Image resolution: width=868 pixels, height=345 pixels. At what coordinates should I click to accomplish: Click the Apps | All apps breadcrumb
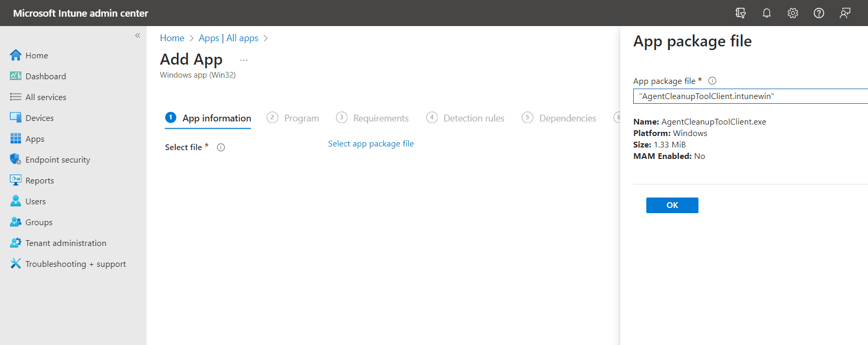[x=228, y=38]
